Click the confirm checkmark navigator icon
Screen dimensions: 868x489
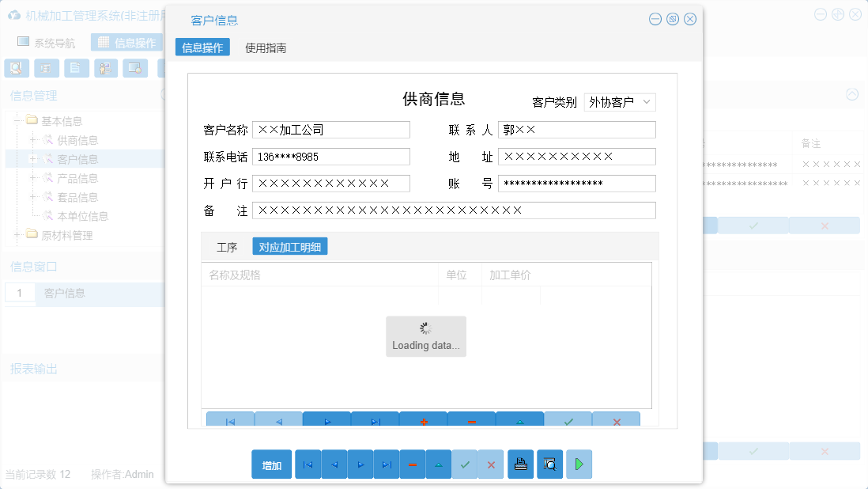tap(465, 464)
